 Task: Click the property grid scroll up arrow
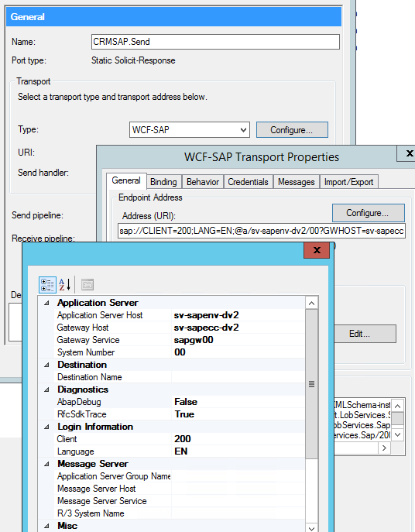(x=311, y=303)
